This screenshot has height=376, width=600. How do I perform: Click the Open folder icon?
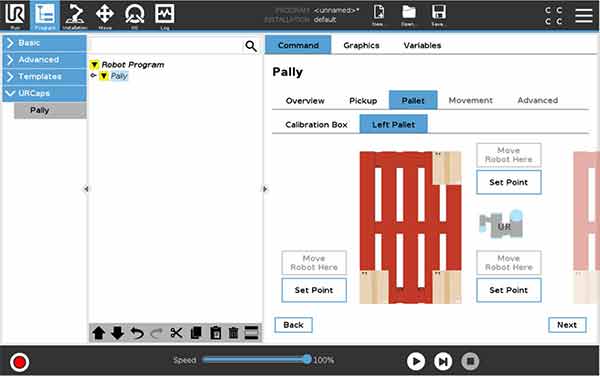(408, 15)
